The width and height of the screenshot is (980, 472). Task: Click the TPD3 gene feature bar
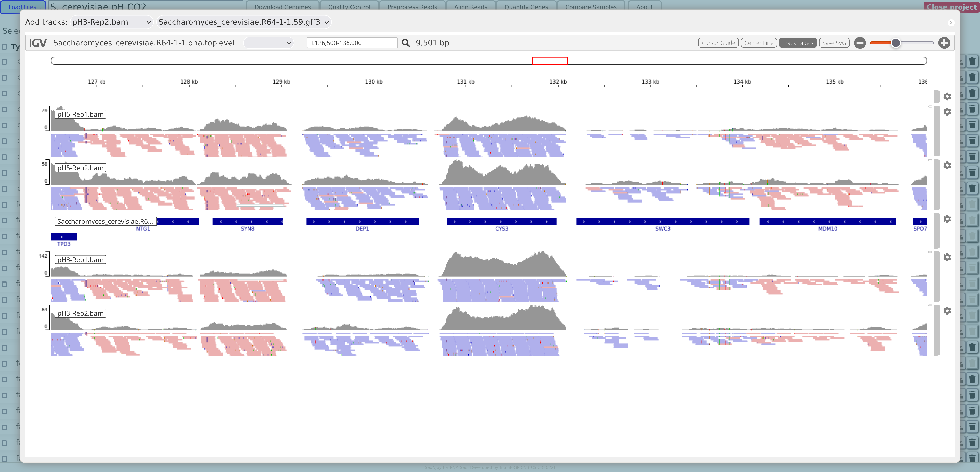tap(64, 237)
